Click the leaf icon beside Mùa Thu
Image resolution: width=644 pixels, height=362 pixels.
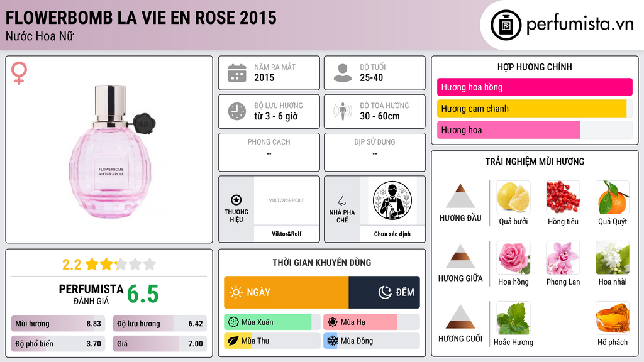coord(233,341)
